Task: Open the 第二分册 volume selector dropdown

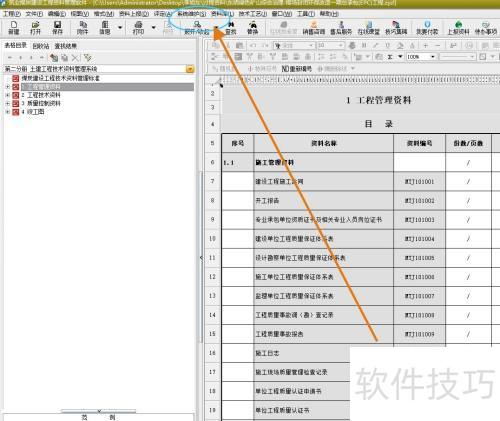Action: 190,69
